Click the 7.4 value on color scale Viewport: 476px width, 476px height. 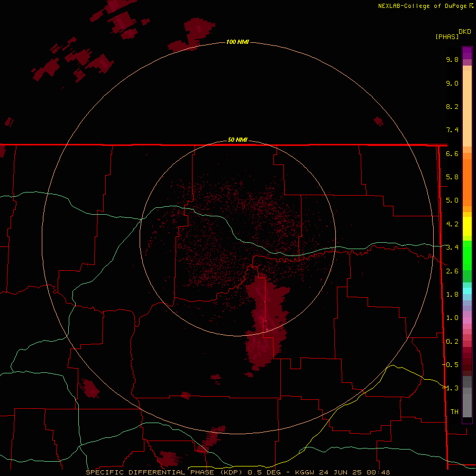point(452,130)
